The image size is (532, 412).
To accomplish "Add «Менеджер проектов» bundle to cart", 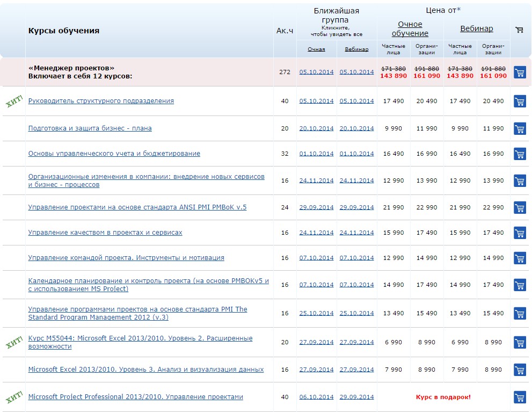I will click(x=519, y=73).
